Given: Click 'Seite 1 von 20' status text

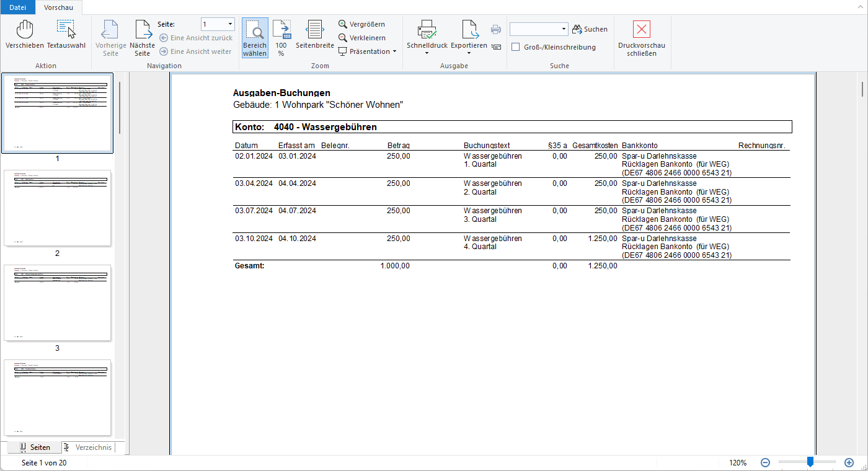Looking at the screenshot, I should 44,463.
